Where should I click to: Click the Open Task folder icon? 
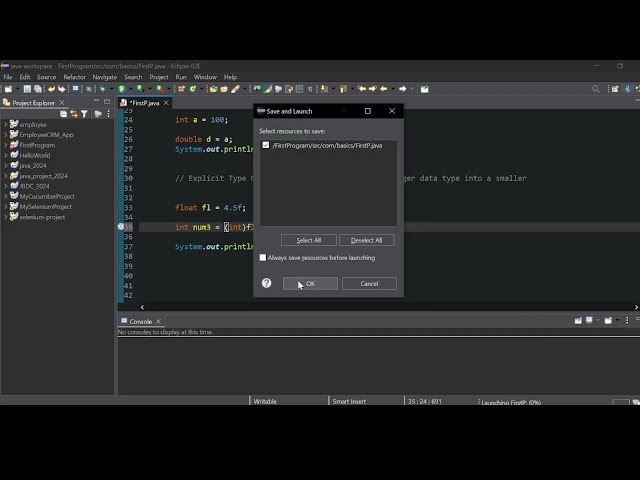coord(224,89)
